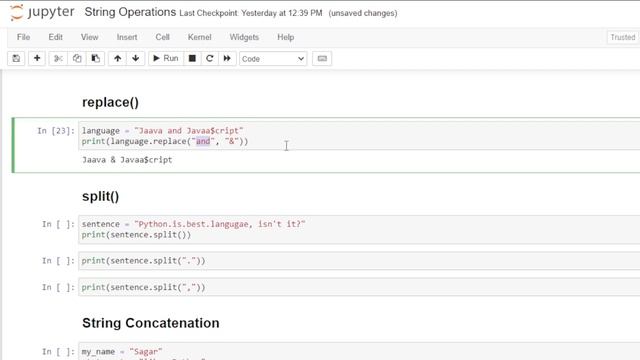Open the Widgets menu
640x360 pixels.
[244, 37]
